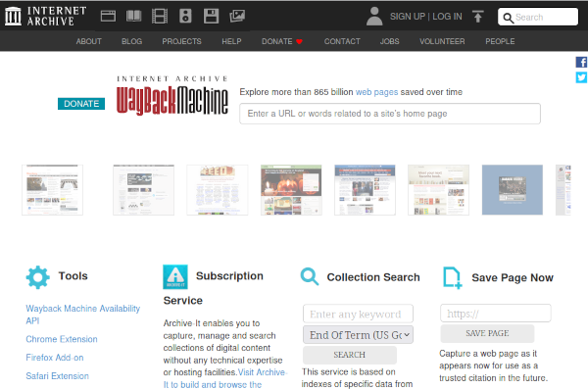Open the VOLUNTEER menu item
This screenshot has height=389, width=588.
pyautogui.click(x=442, y=41)
